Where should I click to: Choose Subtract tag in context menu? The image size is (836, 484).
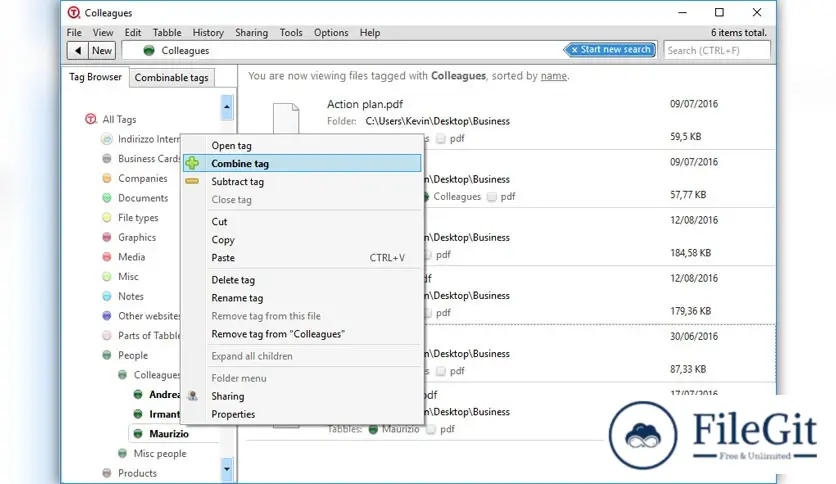coord(302,182)
